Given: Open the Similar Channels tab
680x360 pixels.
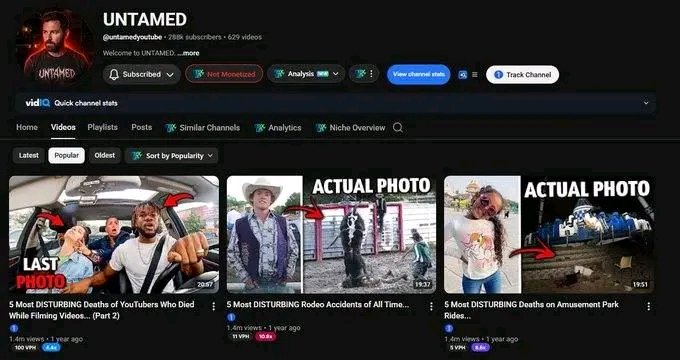Looking at the screenshot, I should pos(203,128).
